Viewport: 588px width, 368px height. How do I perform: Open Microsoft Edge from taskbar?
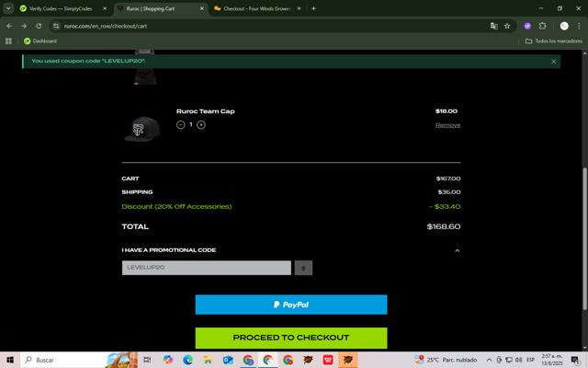(x=187, y=360)
